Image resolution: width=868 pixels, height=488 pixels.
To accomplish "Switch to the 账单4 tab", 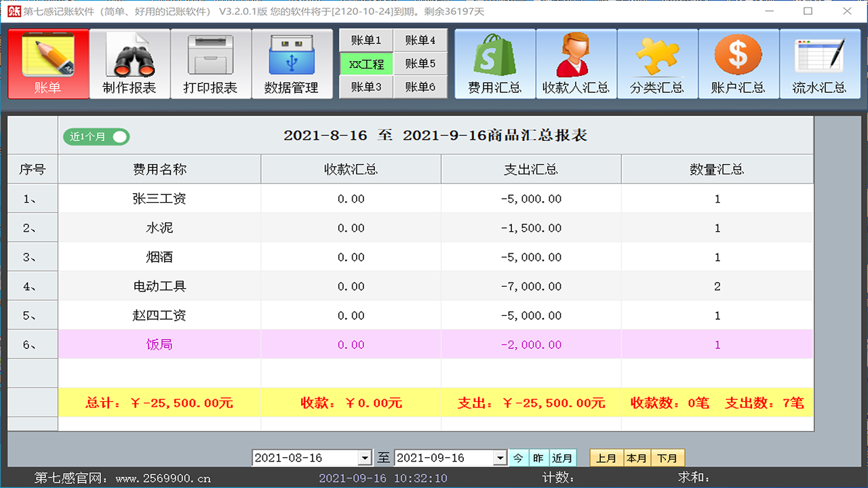I will pos(420,40).
